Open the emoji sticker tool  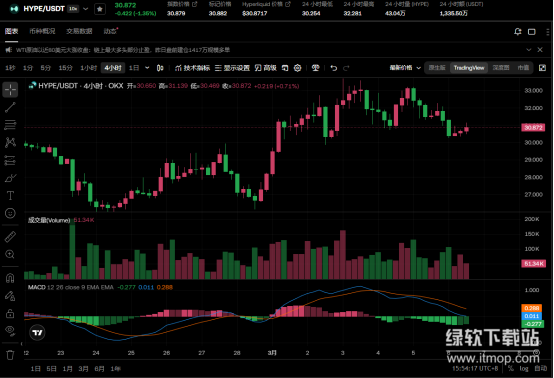(x=10, y=213)
